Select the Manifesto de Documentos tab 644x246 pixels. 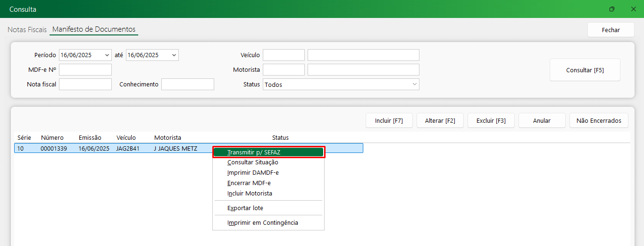(94, 29)
